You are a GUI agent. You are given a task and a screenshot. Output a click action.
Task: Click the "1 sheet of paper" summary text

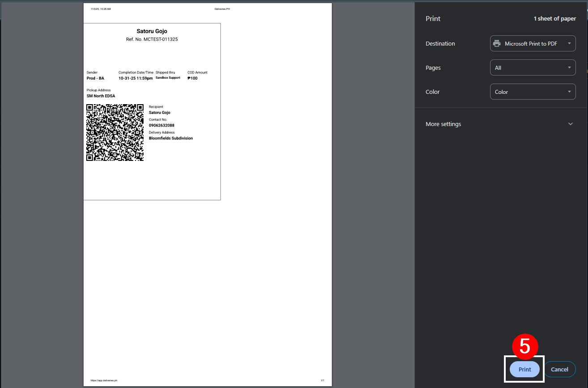click(x=554, y=19)
